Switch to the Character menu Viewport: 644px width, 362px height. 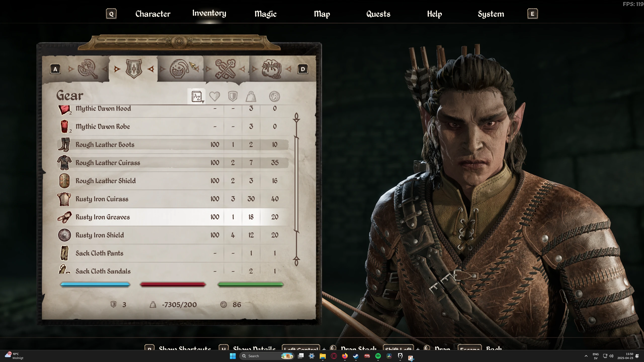coord(153,14)
